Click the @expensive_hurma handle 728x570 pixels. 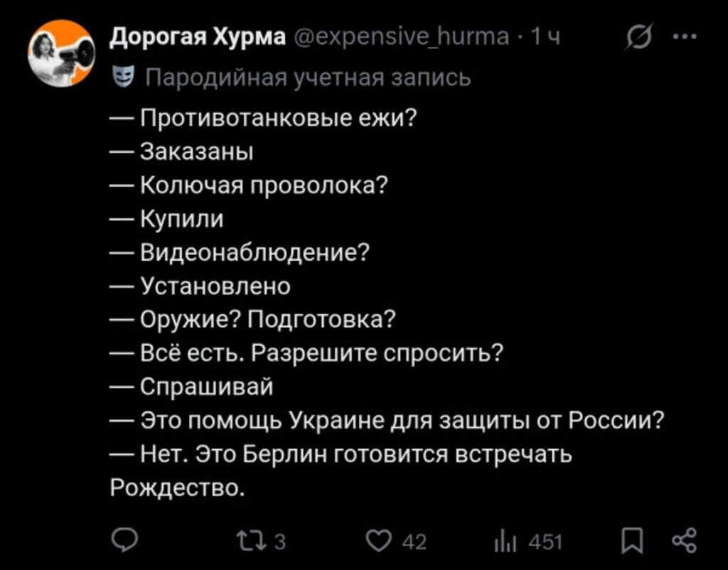[402, 37]
